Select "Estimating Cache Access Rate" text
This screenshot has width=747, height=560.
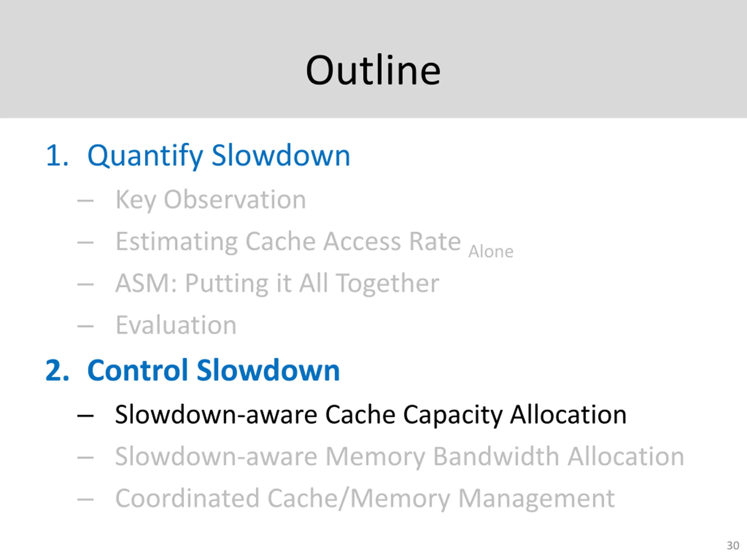pos(288,241)
